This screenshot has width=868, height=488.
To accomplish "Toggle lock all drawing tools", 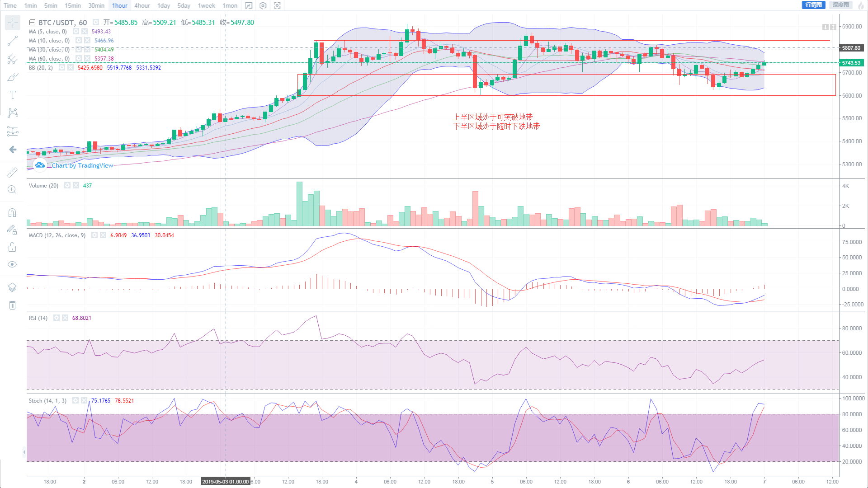I will [x=12, y=247].
